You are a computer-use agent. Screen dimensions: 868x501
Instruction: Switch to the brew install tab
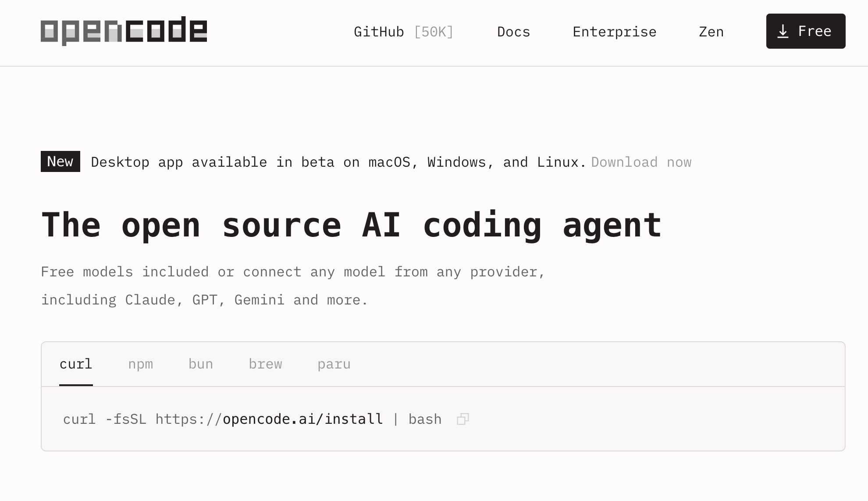pos(266,364)
